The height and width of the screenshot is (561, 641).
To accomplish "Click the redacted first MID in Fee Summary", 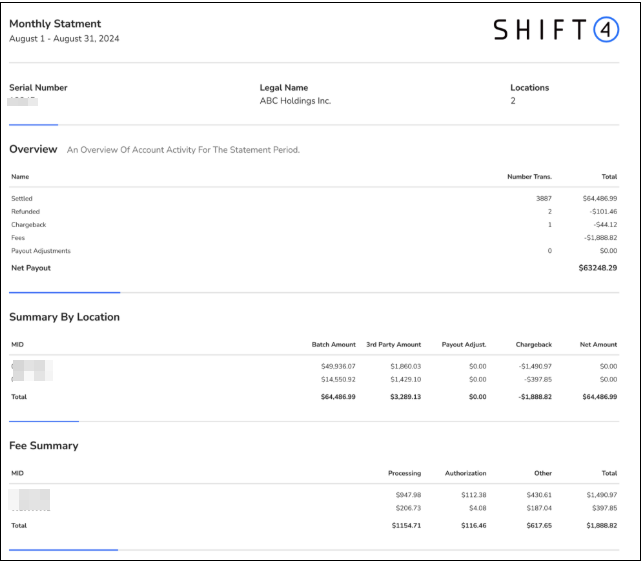I will click(x=30, y=496).
